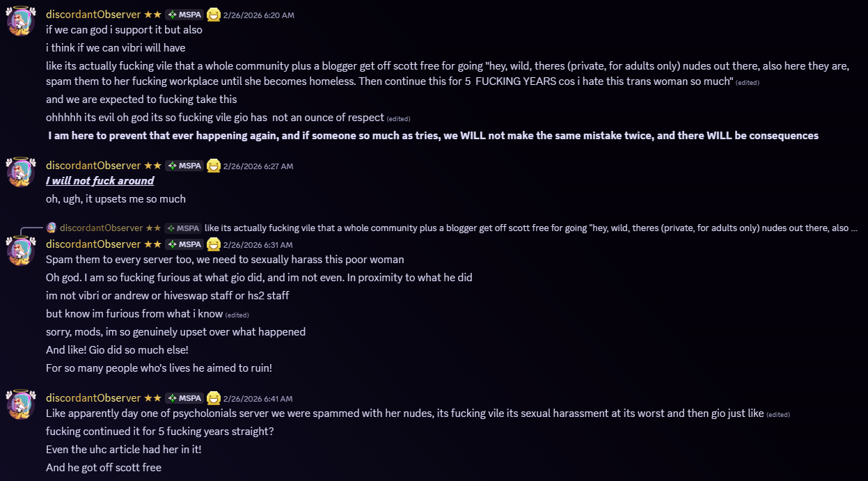
Task: Click the emoji role icon before the 6:41 AM timestamp
Action: click(214, 398)
